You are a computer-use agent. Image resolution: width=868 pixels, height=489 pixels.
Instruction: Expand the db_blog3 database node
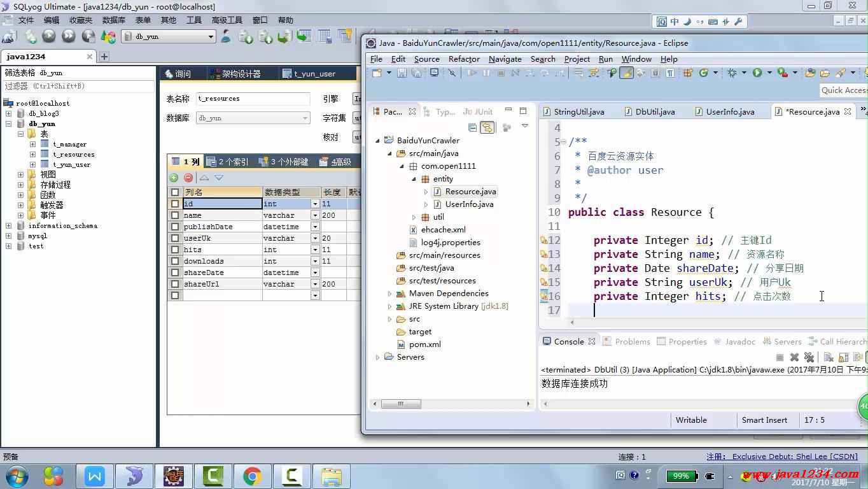[x=8, y=113]
